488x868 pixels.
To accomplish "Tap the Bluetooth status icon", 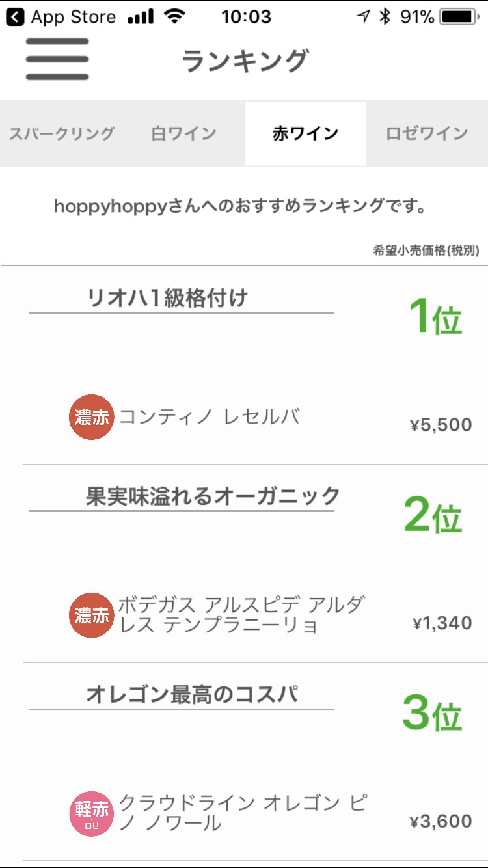I will point(385,17).
